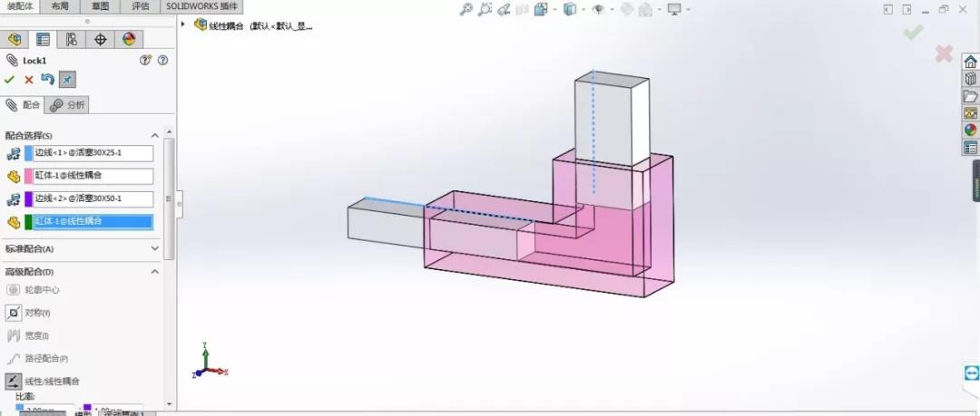980x416 pixels.
Task: Click the undo arrow in Lock1 panel
Action: [48, 80]
